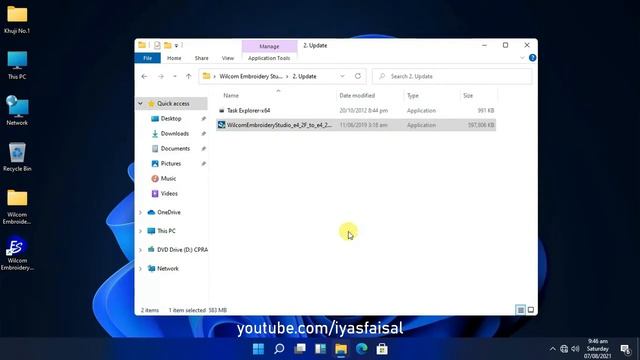This screenshot has width=640, height=360.
Task: Click the Manage contextual tab
Action: (x=269, y=47)
